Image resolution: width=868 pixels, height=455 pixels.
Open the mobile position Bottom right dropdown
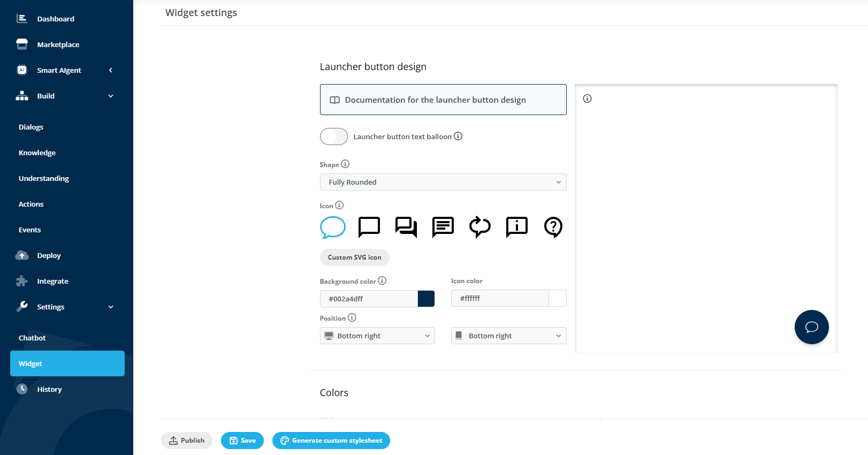509,336
